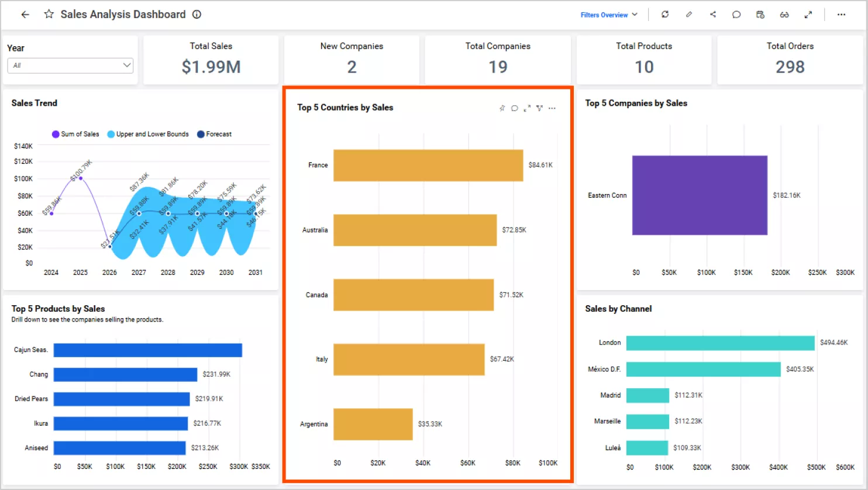Click the Sales by Channel title
The image size is (868, 490).
618,309
